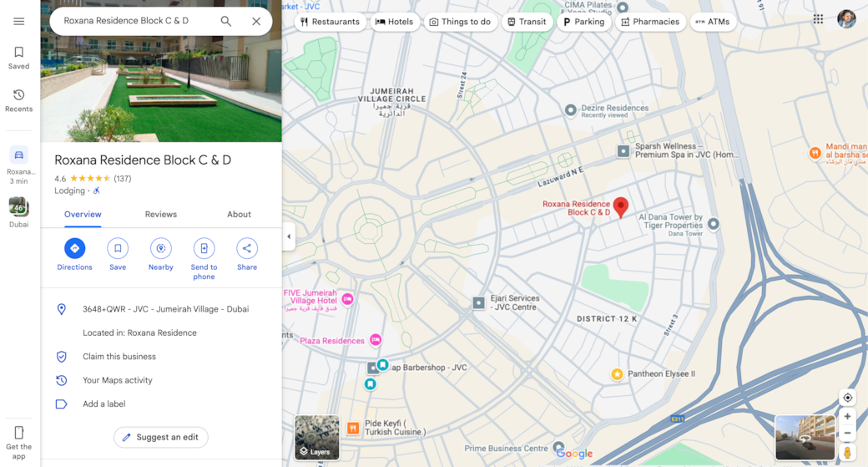Open Located in: Roxana Residence
Viewport: 868px width, 467px height.
[139, 333]
